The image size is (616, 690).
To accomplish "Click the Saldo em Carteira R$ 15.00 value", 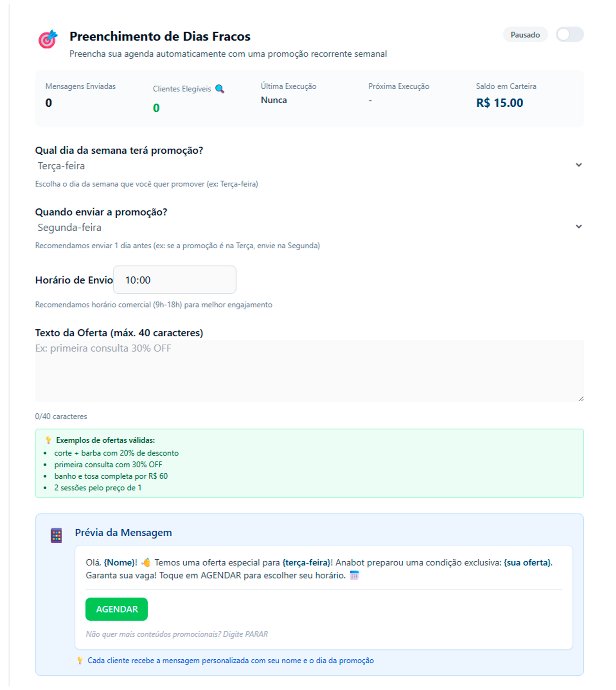I will (499, 103).
